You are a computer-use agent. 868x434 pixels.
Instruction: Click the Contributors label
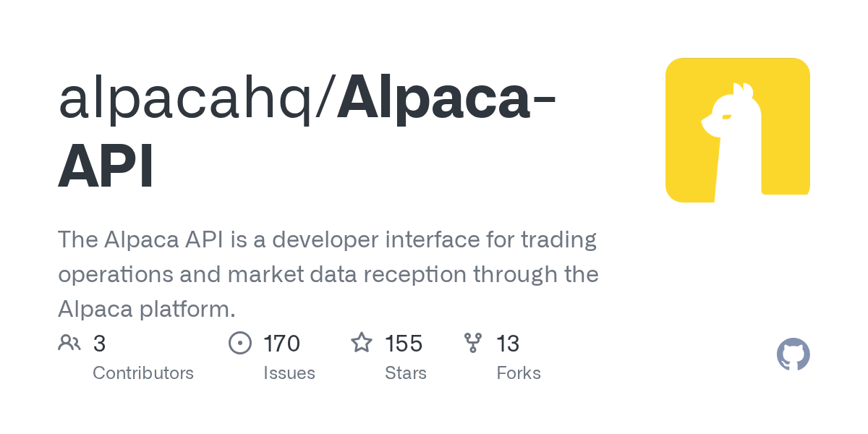pyautogui.click(x=143, y=373)
